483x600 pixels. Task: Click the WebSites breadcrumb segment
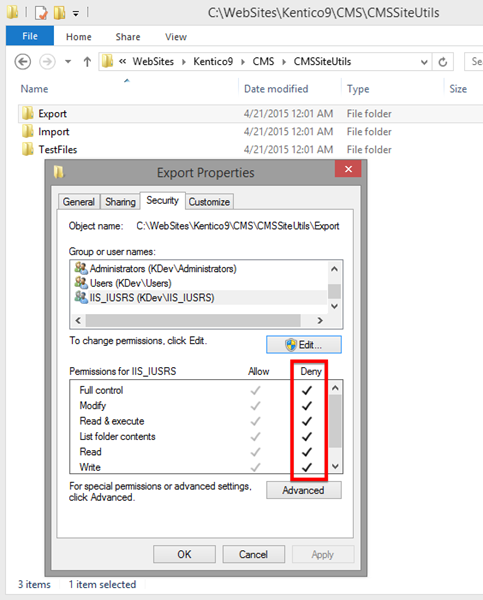pyautogui.click(x=153, y=62)
